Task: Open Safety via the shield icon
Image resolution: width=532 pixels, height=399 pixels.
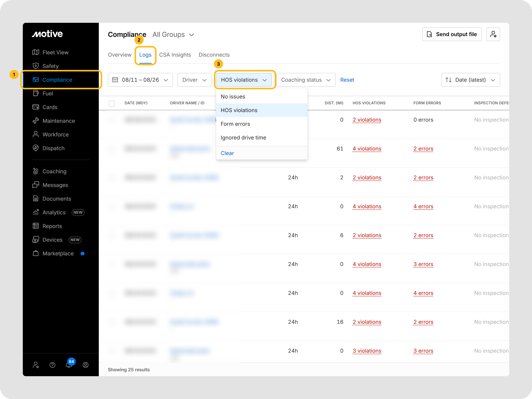Action: coord(36,66)
